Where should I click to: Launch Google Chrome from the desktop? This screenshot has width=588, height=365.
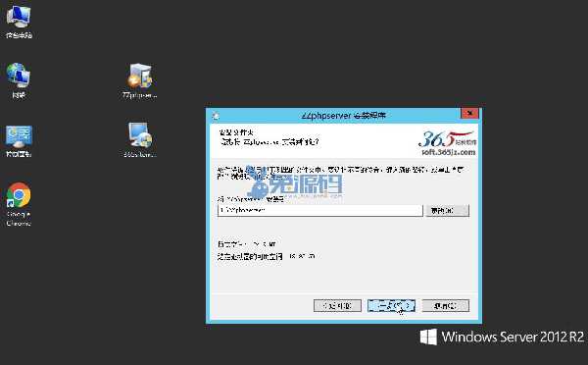[x=19, y=204]
